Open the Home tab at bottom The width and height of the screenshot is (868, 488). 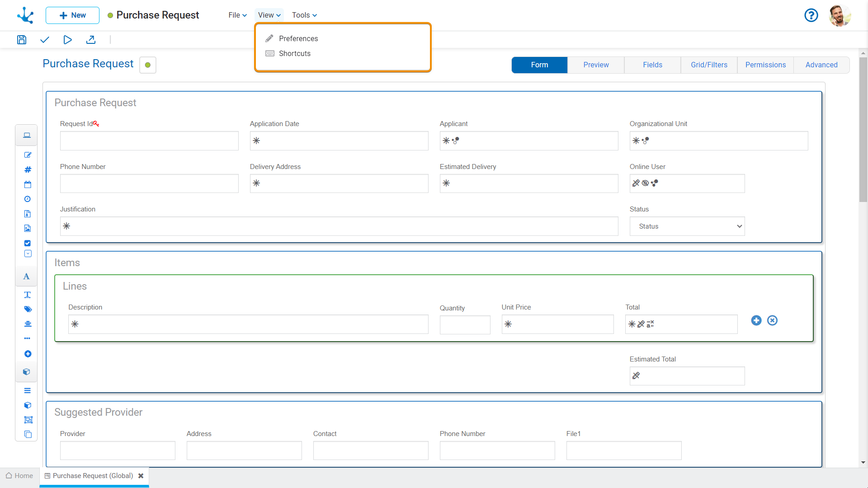[x=19, y=476]
